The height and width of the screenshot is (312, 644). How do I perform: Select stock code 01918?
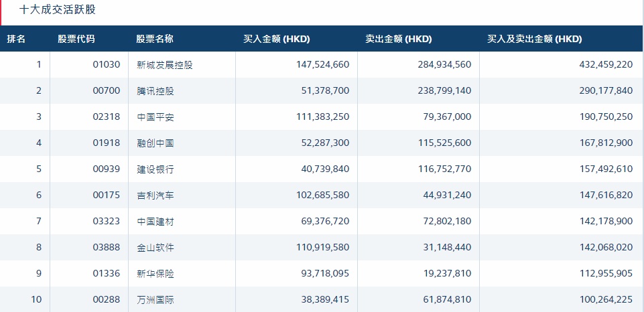[x=107, y=143]
